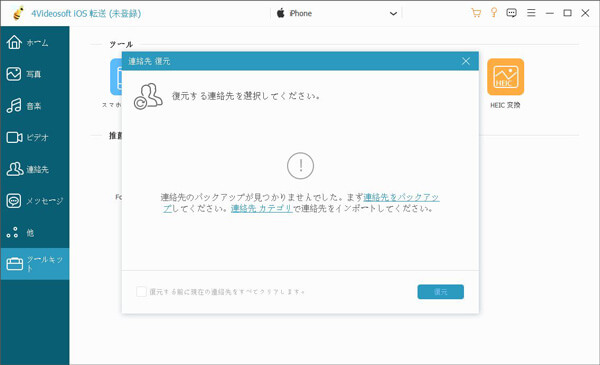Click the exclamation warning icon
Image resolution: width=600 pixels, height=365 pixels.
click(x=300, y=166)
